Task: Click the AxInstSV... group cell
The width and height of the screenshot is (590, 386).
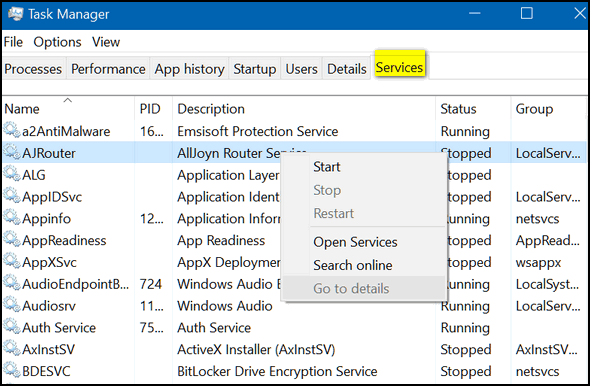Action: (x=547, y=350)
